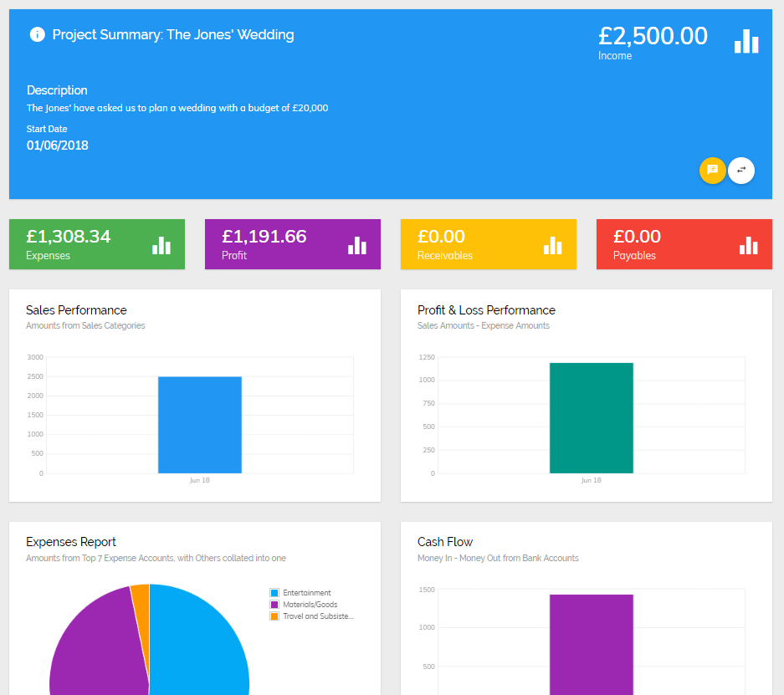Click the Start Date value 01/06/2018
Screen dimensions: 784x695
(58, 146)
